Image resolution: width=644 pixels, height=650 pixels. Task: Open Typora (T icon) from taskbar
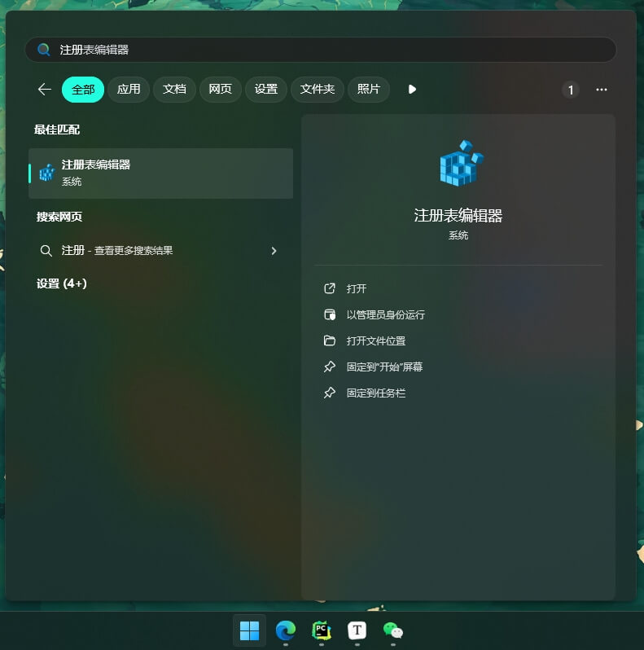pos(357,630)
